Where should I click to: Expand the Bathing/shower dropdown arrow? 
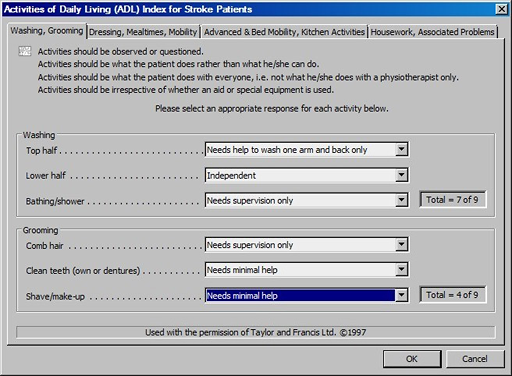point(402,200)
